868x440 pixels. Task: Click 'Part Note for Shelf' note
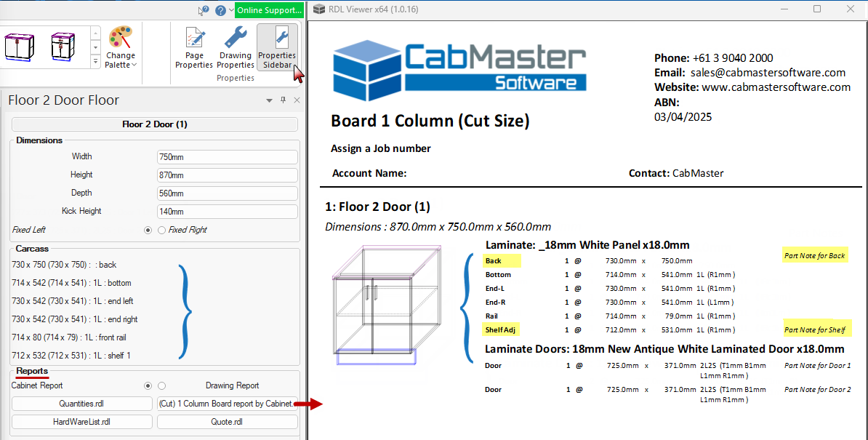815,330
